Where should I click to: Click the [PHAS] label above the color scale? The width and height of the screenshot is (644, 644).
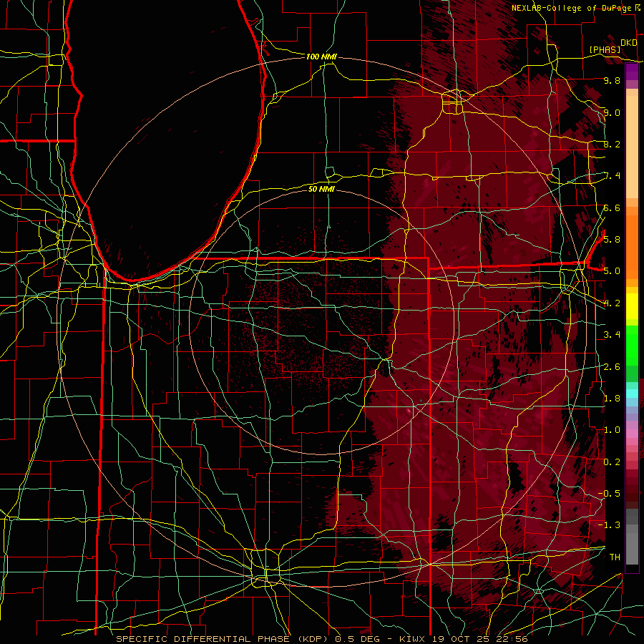(x=605, y=49)
